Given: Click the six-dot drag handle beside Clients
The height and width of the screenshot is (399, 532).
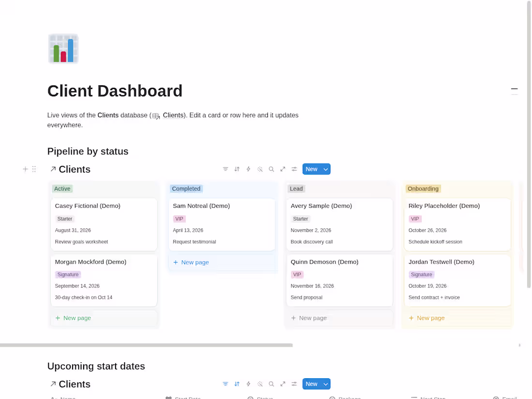Looking at the screenshot, I should 34,169.
